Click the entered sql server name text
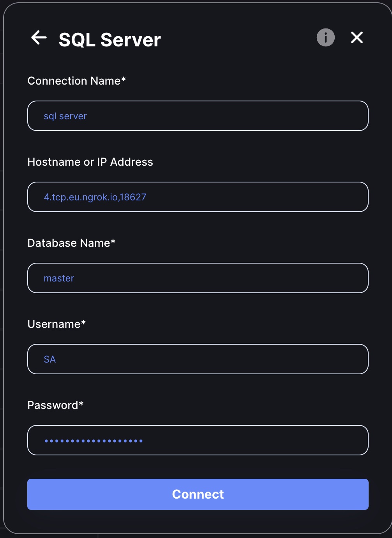 [65, 117]
